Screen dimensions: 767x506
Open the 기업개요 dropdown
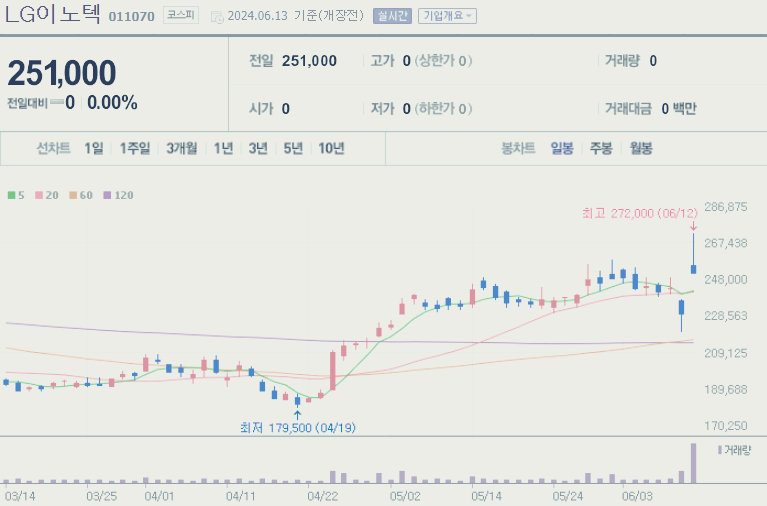(x=447, y=16)
